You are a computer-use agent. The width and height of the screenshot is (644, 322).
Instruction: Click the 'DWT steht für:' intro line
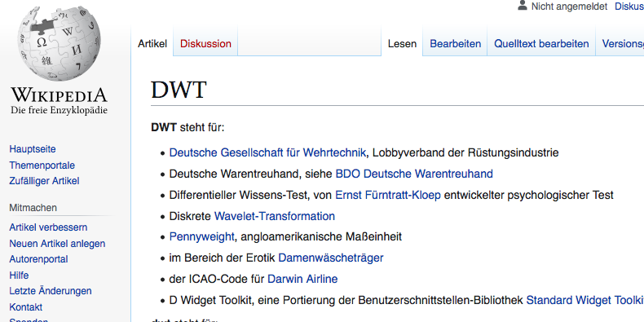pos(187,128)
